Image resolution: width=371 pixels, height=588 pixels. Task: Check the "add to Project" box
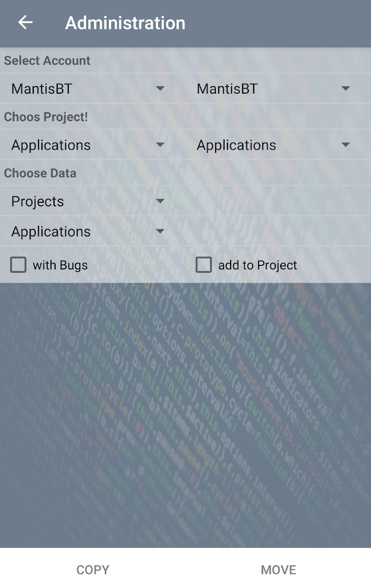tap(204, 265)
